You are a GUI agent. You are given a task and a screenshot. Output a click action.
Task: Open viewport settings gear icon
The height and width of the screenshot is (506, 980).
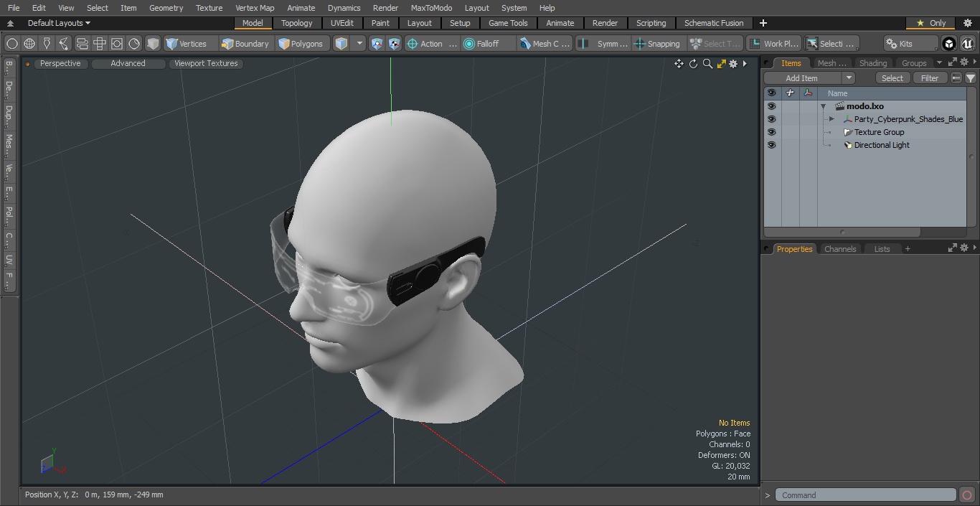[733, 64]
